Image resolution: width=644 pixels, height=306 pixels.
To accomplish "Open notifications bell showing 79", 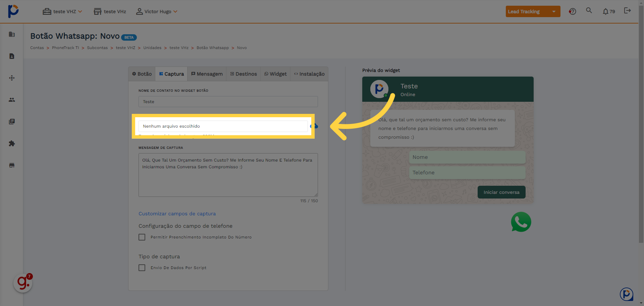I will (x=609, y=11).
